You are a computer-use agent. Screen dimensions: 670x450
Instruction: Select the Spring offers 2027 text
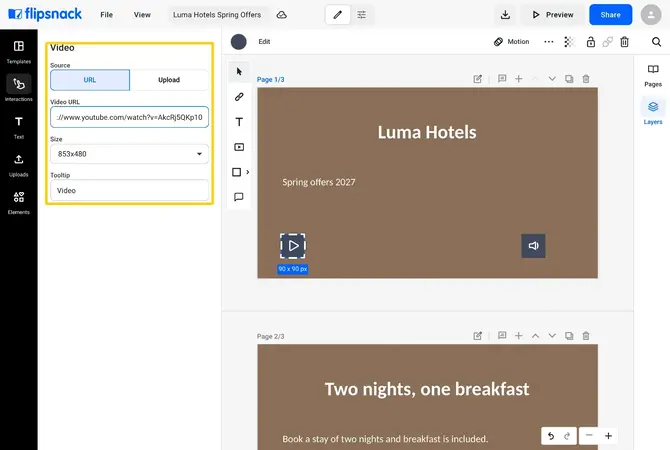(x=319, y=182)
